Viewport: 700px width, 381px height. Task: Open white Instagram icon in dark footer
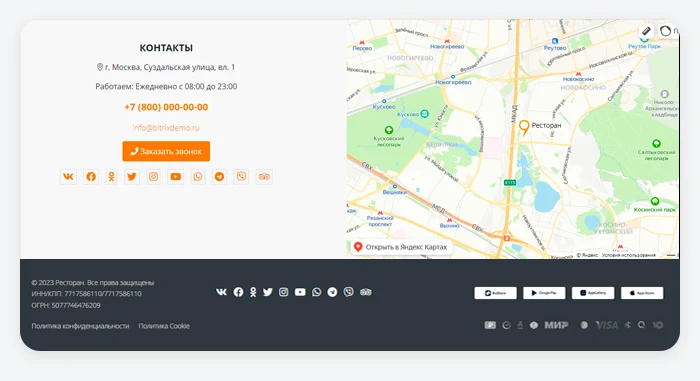coord(283,292)
